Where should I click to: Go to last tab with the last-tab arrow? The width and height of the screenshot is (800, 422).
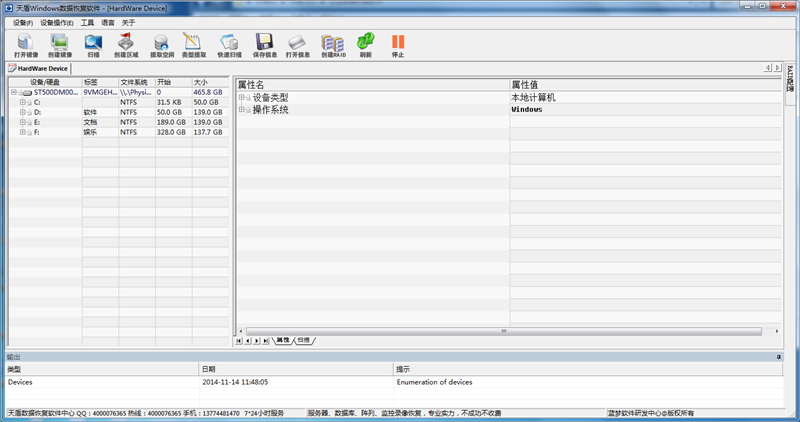(266, 341)
